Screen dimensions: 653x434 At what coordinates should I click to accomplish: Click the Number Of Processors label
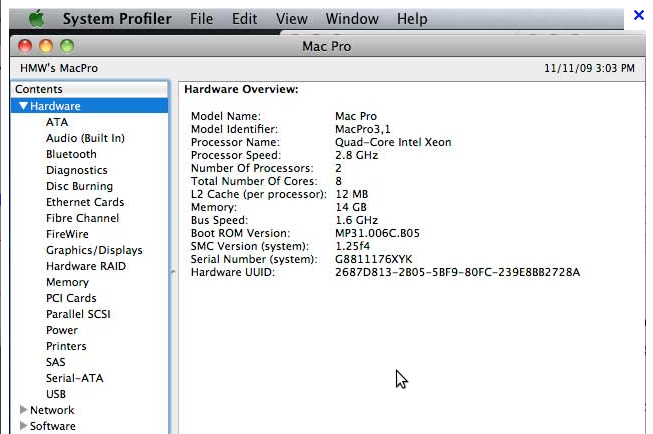coord(252,168)
